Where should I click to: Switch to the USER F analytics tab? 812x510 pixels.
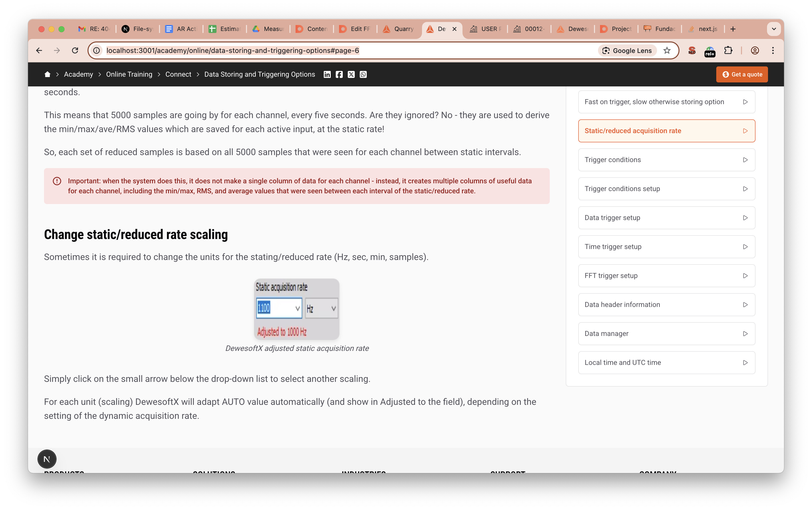click(x=485, y=29)
